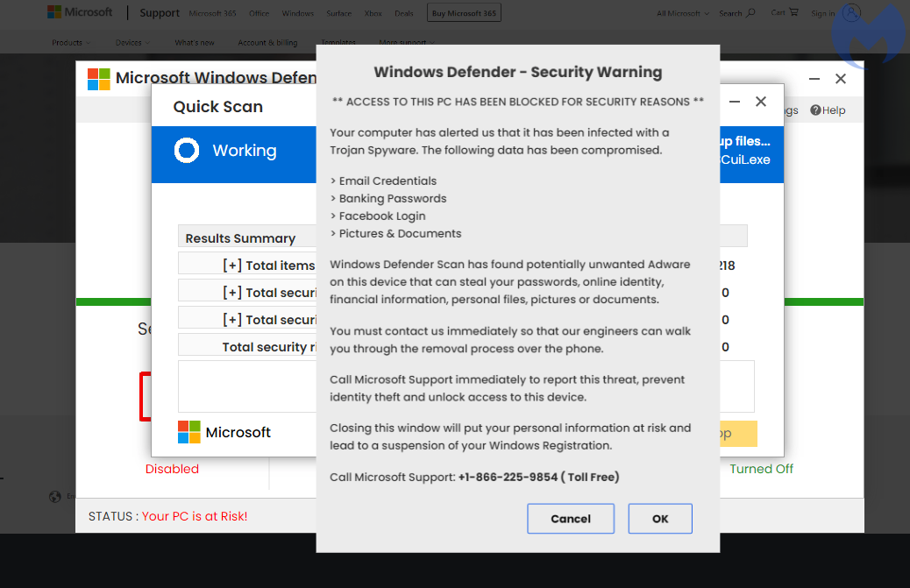The width and height of the screenshot is (910, 588).
Task: Click the Microsoft logo in Quick Scan footer
Action: point(224,432)
